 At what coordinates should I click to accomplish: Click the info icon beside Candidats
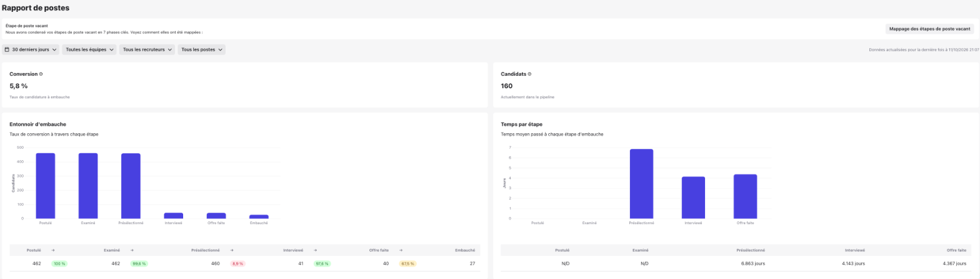pos(530,74)
